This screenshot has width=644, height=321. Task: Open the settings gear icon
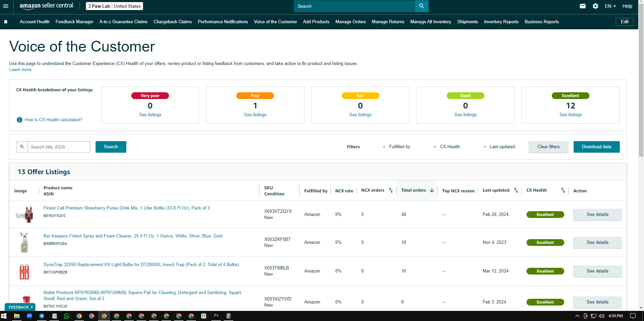tap(596, 6)
